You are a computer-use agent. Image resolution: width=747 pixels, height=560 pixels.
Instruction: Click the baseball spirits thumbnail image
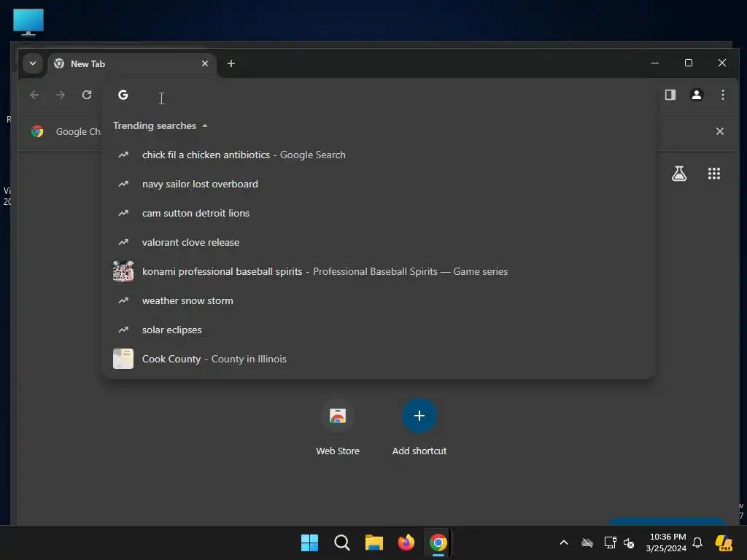pyautogui.click(x=123, y=271)
